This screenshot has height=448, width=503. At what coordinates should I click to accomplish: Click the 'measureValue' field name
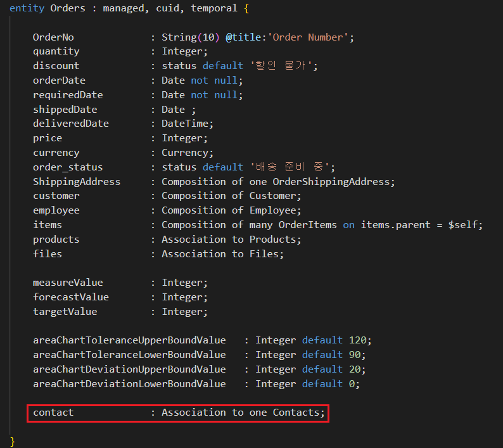pos(68,283)
